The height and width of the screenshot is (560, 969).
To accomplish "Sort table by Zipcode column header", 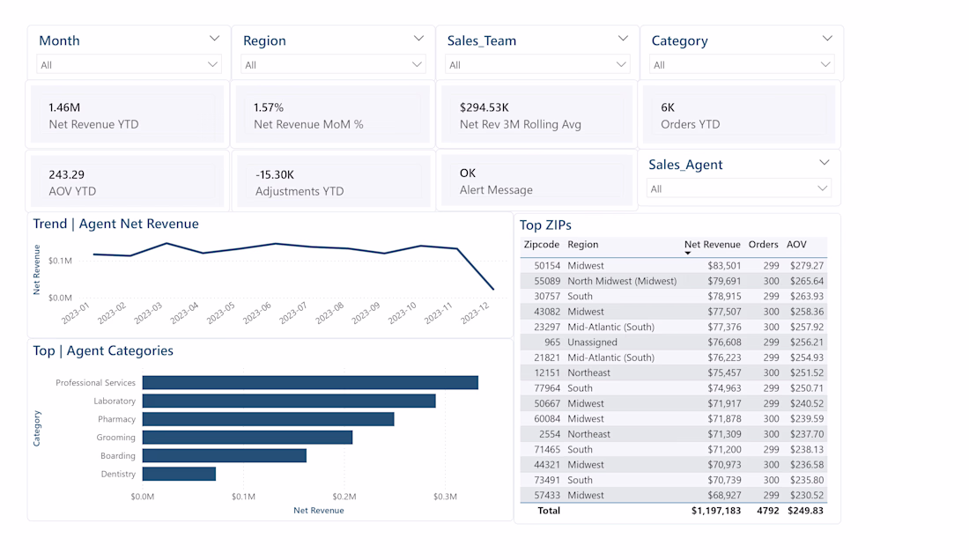I will click(542, 245).
